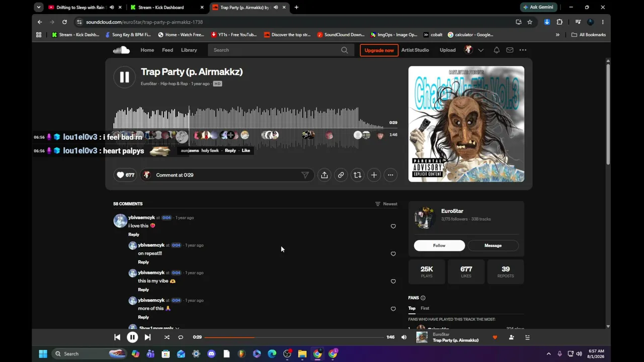
Task: Show hidden system tray icons
Action: tap(548, 354)
